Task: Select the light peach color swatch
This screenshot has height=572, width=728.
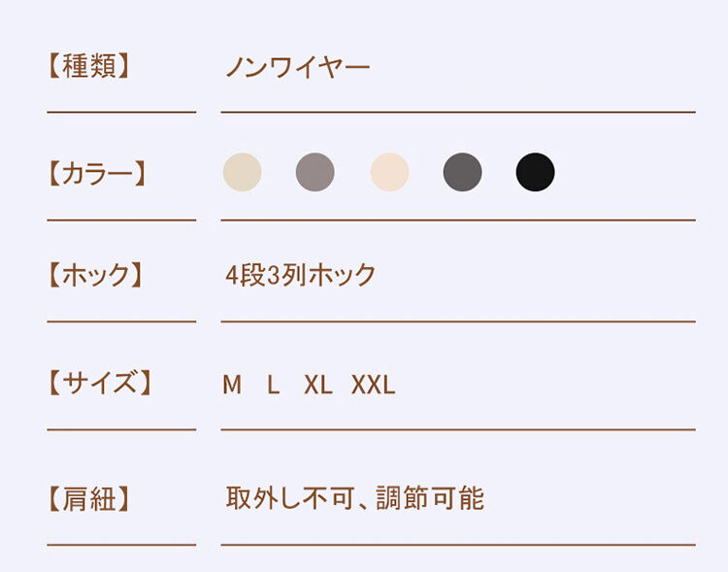Action: coord(389,172)
